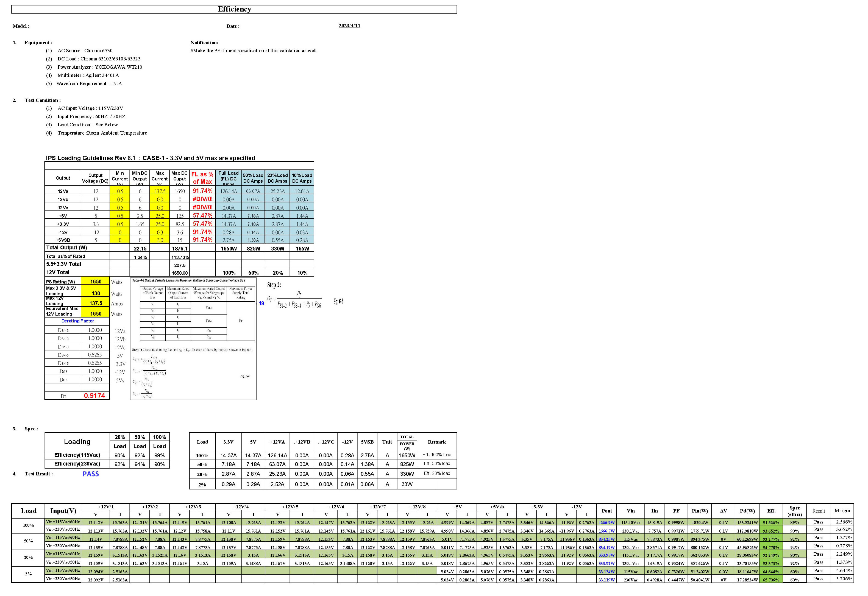The width and height of the screenshot is (868, 596).
Task: Select the 'Eq. 6-5' equation label
Action: click(x=338, y=301)
